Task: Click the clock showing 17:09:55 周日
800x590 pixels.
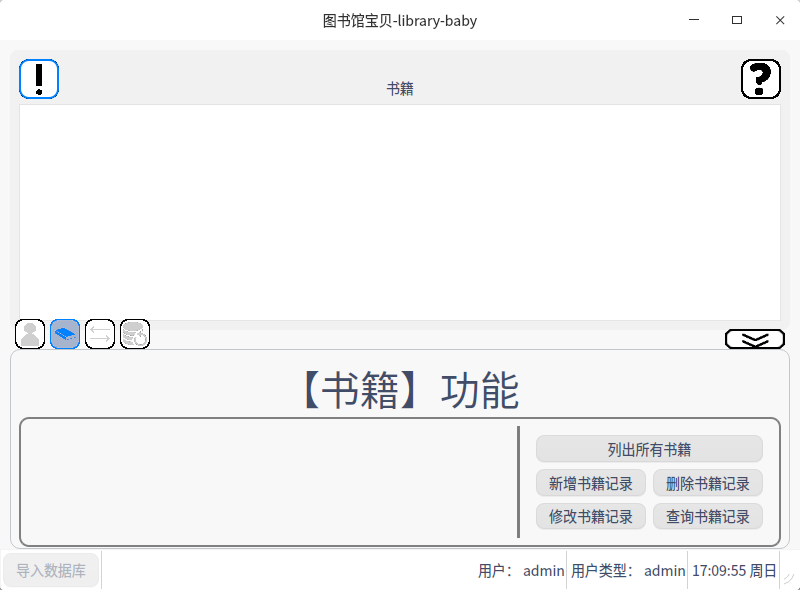Action: click(x=734, y=571)
